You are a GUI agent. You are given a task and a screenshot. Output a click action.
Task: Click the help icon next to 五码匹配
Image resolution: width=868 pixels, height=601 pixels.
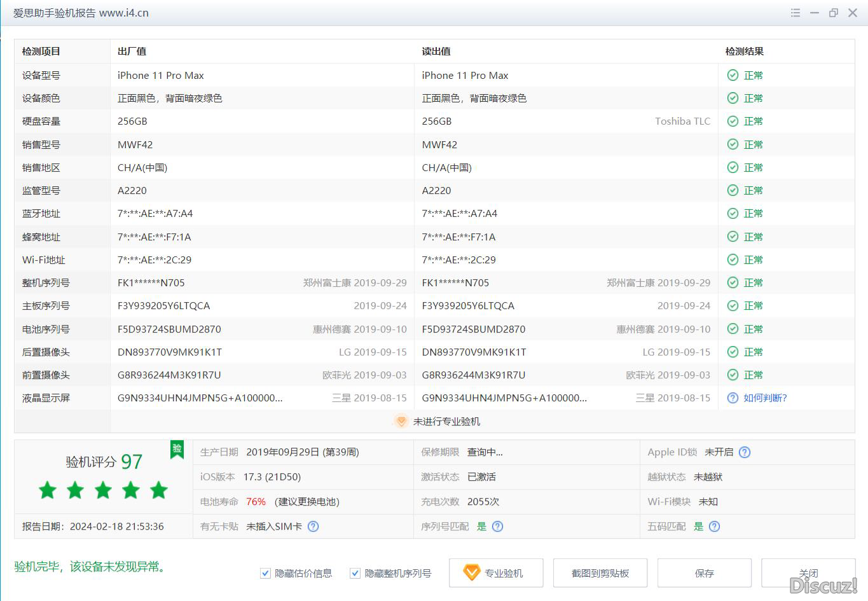click(714, 526)
